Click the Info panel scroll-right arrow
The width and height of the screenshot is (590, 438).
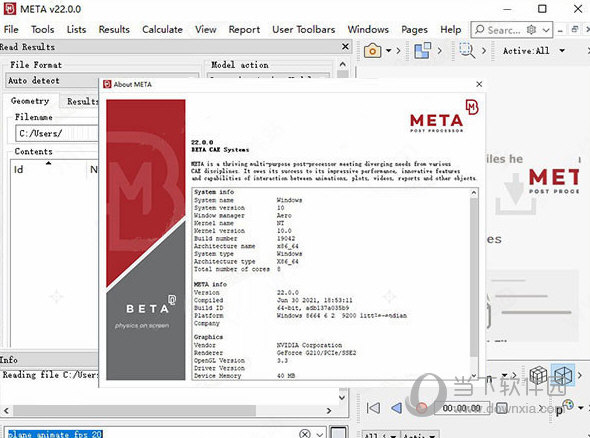329,411
